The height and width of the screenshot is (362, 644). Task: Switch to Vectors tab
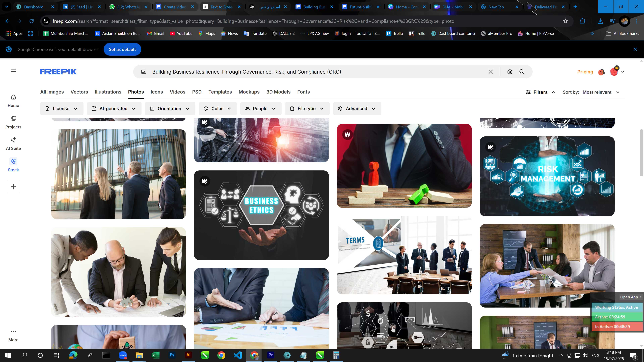pos(79,92)
